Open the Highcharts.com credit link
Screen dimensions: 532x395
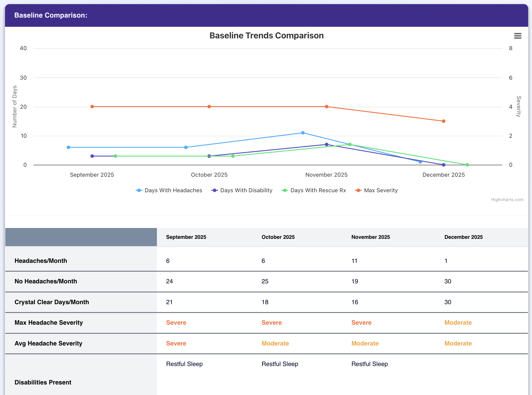tap(507, 200)
